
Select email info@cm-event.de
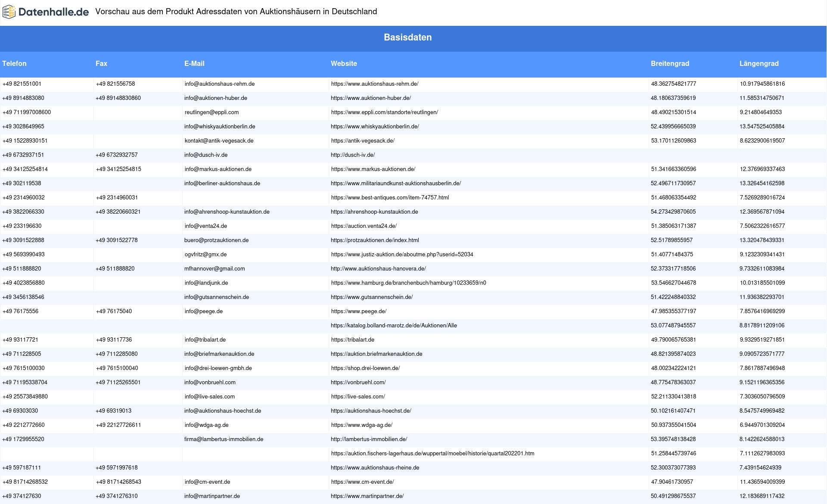point(207,482)
